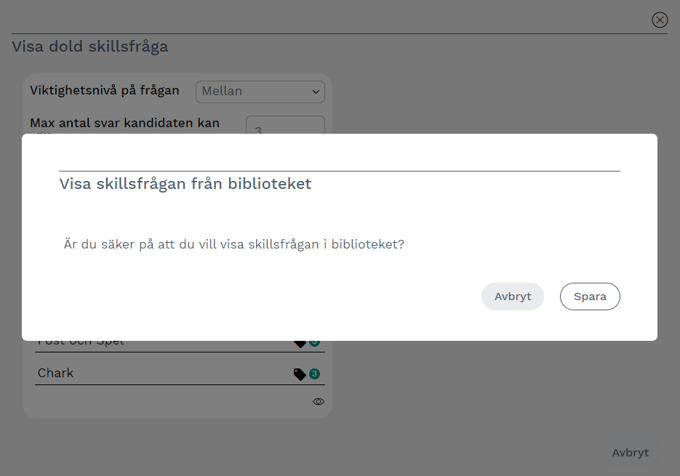Viewport: 680px width, 476px height.
Task: Open the Viktighetsnivå dropdown showing Mellan
Action: (260, 91)
